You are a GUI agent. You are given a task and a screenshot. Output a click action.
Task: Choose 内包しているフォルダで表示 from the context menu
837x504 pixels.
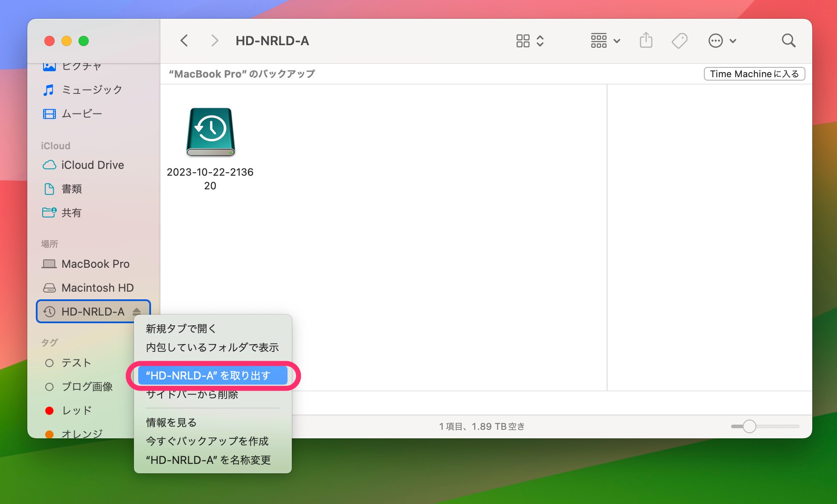pyautogui.click(x=213, y=348)
